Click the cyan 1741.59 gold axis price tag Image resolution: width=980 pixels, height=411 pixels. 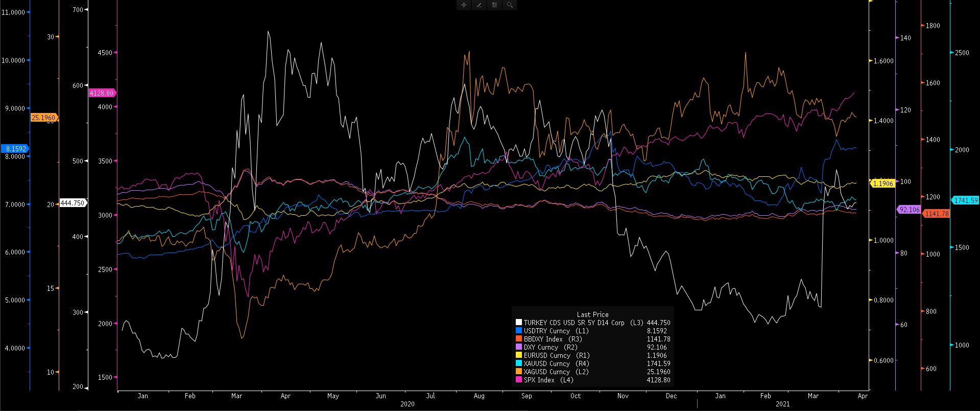tap(965, 200)
